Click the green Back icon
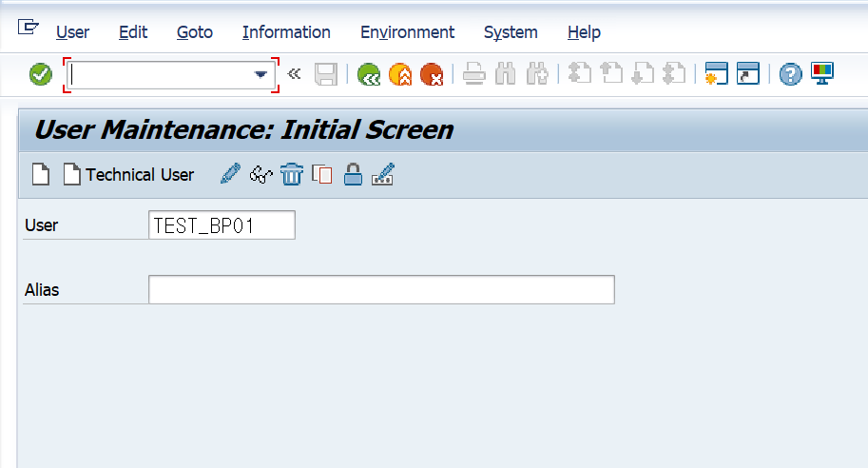Viewport: 868px width, 468px height. click(369, 74)
